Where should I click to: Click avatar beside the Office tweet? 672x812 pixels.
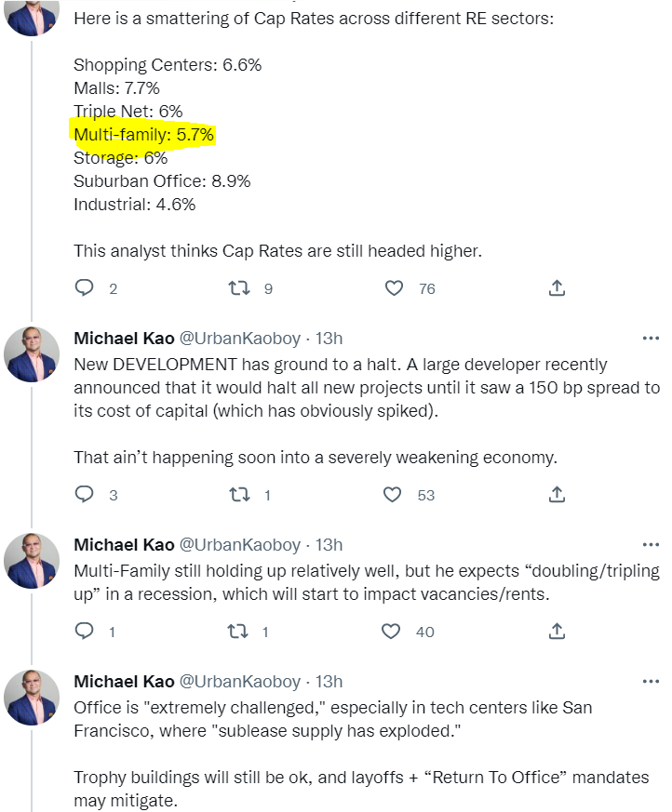click(33, 698)
